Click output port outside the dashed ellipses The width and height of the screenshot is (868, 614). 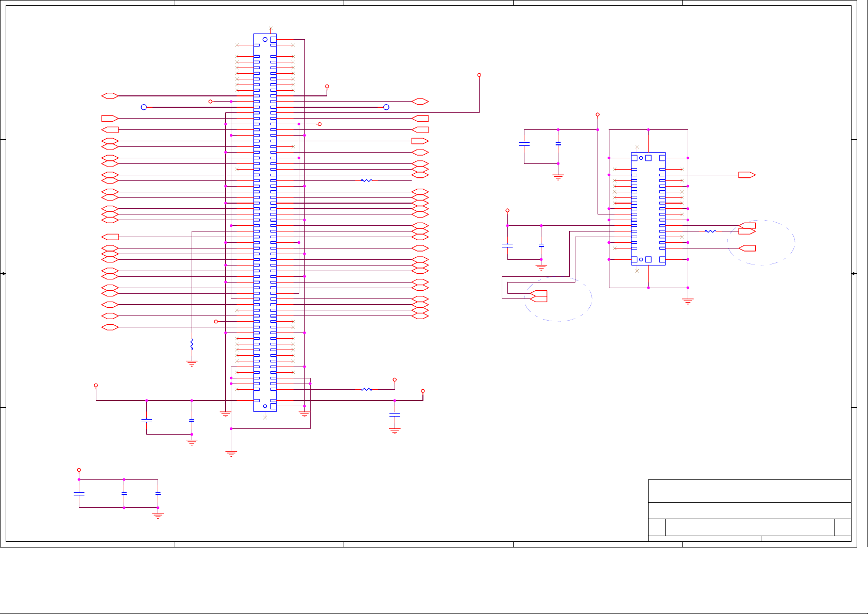746,175
